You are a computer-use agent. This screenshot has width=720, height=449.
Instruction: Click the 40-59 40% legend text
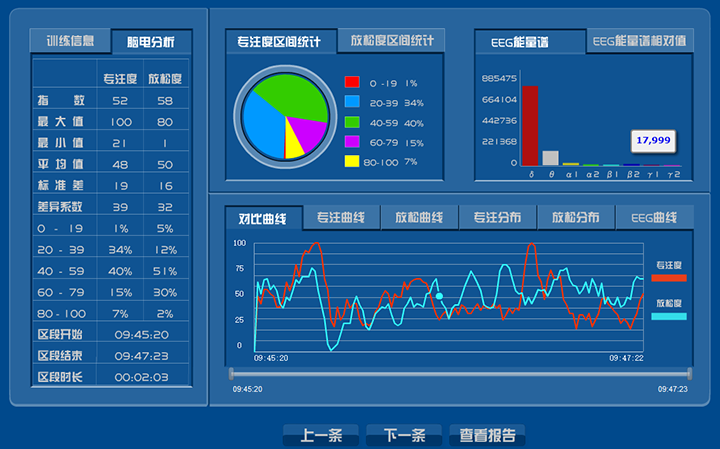pyautogui.click(x=397, y=123)
